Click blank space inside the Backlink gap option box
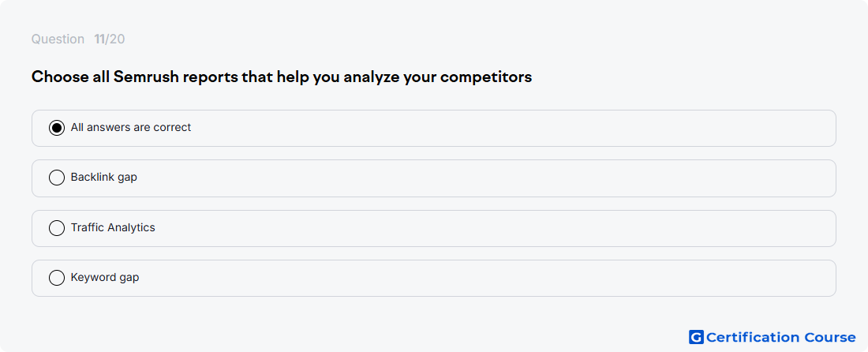The width and height of the screenshot is (868, 352). pos(487,178)
